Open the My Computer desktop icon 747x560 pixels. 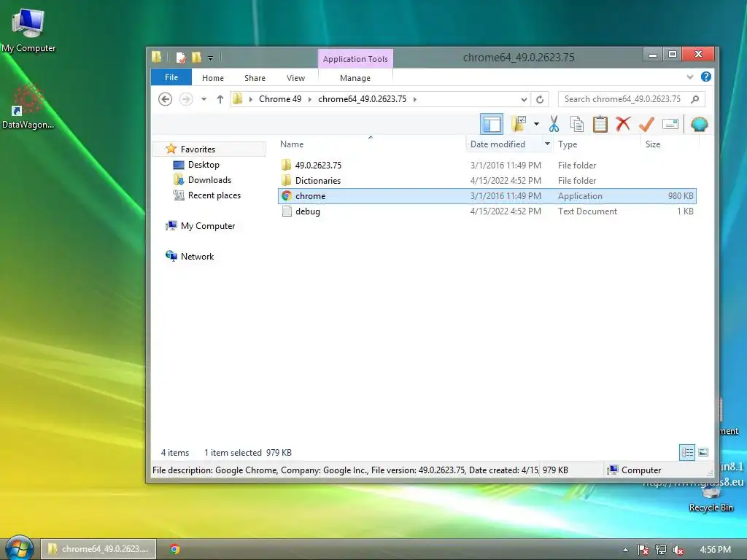tap(28, 29)
